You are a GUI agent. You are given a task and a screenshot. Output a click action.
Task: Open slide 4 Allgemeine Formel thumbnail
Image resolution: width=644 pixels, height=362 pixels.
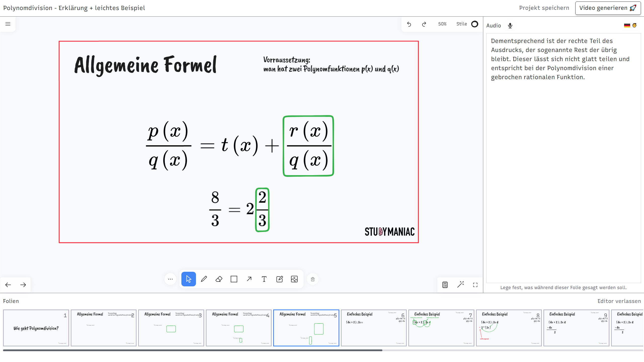coord(239,328)
